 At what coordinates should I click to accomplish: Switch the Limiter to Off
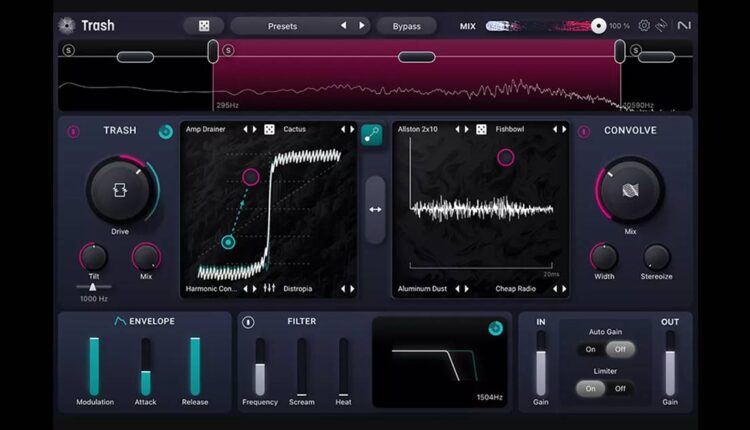(x=620, y=388)
